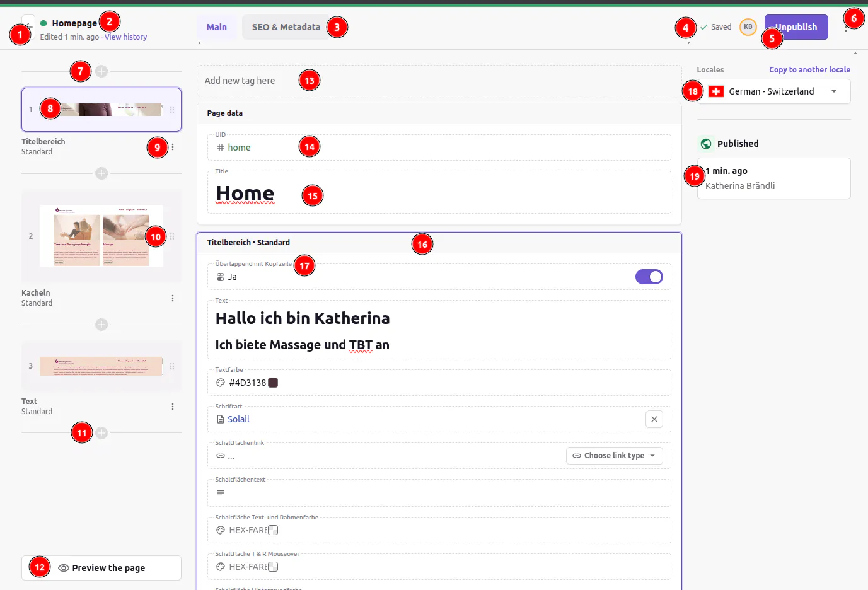Click the Titelbereich slice name in sidebar

43,142
